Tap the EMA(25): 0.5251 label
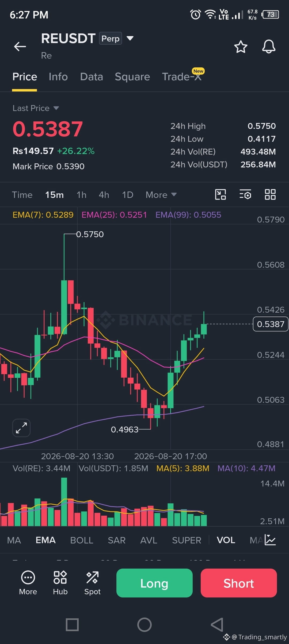 [x=114, y=215]
